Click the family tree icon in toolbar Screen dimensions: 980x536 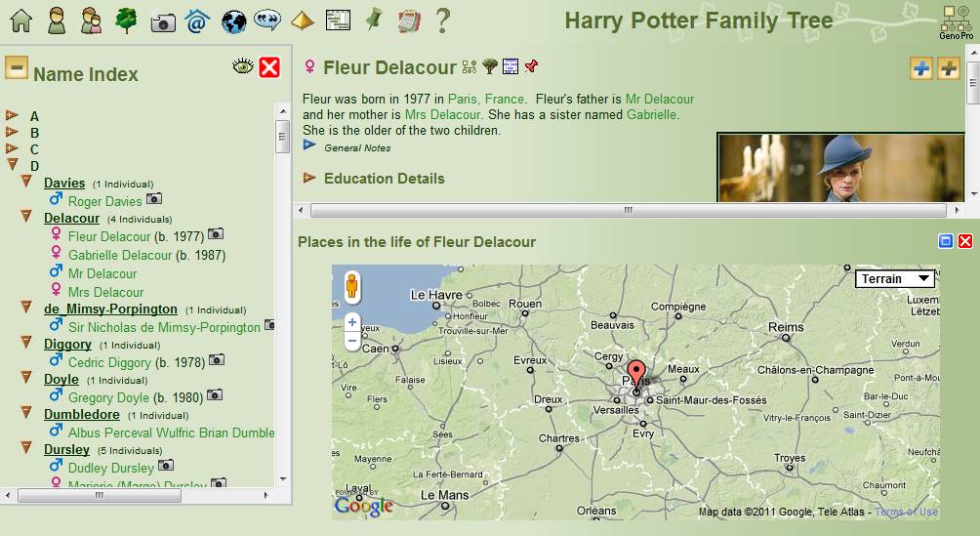(x=126, y=21)
